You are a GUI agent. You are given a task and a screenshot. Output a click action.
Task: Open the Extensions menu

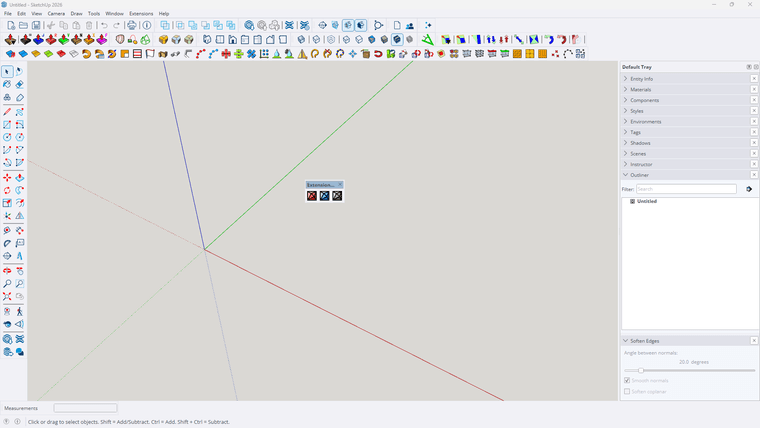click(x=141, y=14)
